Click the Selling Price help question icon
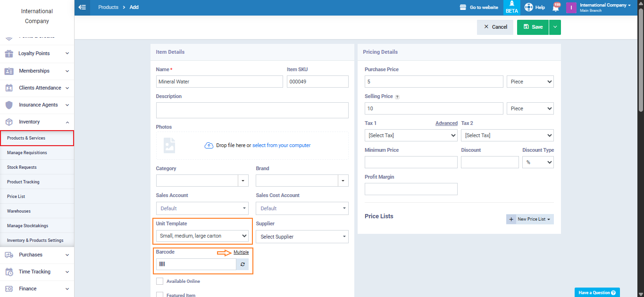Image resolution: width=644 pixels, height=297 pixels. pyautogui.click(x=397, y=97)
